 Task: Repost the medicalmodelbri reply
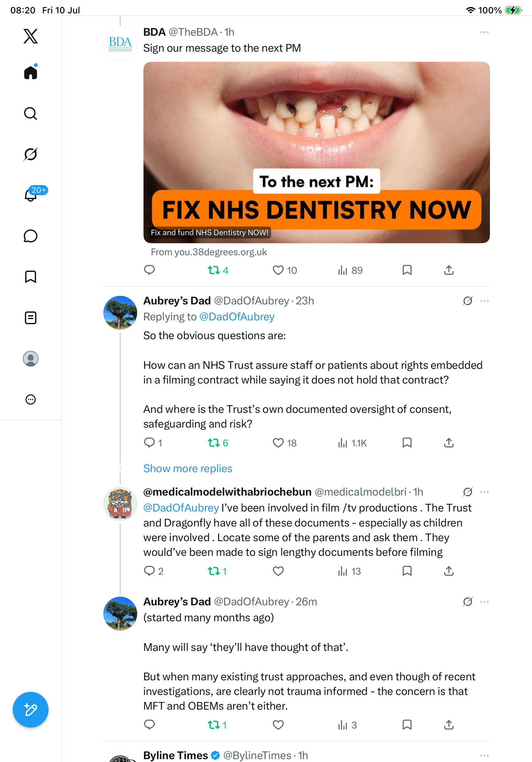(x=217, y=571)
